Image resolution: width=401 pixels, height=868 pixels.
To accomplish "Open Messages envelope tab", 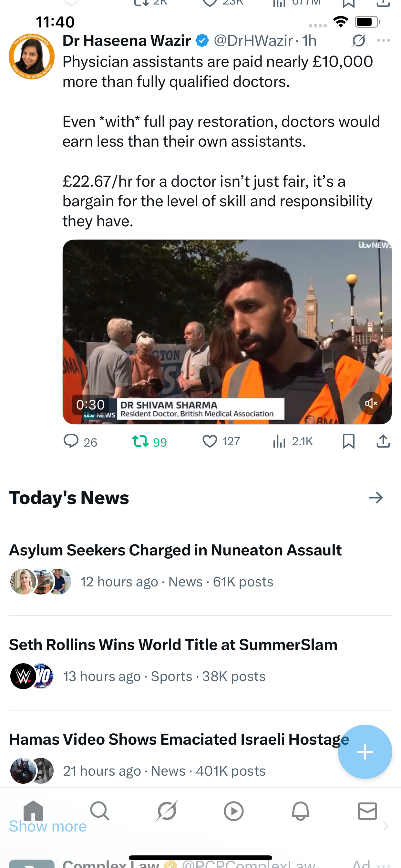I will pyautogui.click(x=367, y=811).
